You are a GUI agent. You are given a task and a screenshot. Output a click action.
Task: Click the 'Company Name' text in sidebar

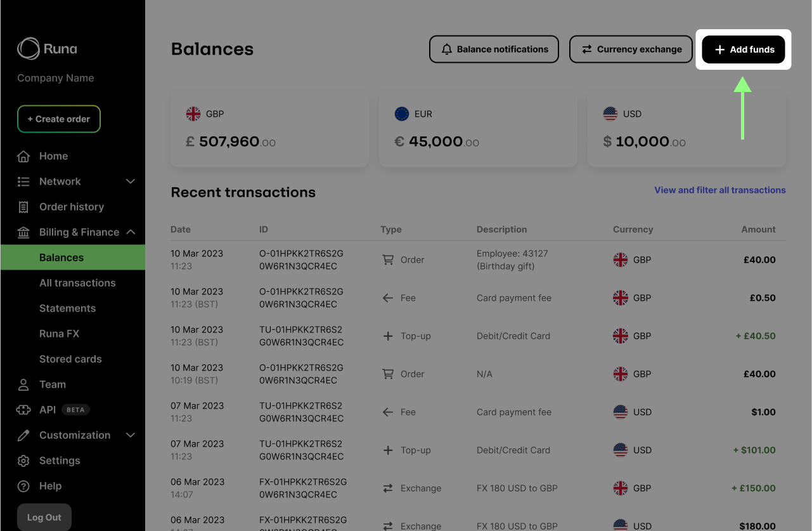click(56, 78)
